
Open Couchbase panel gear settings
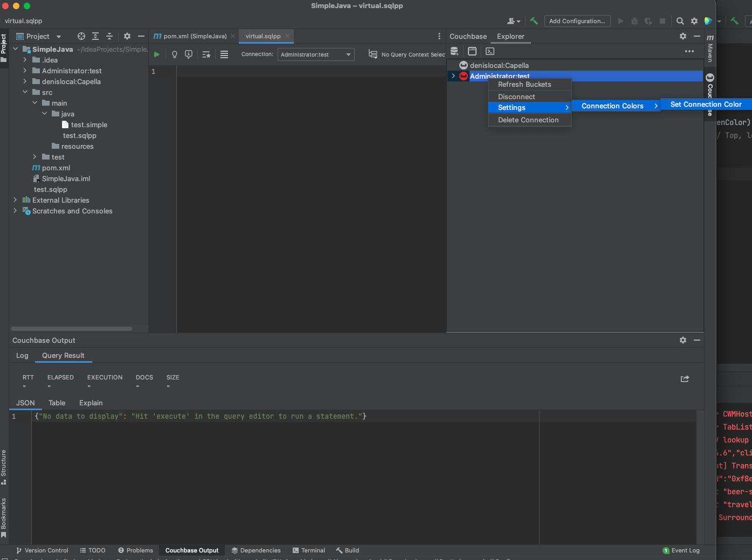(x=683, y=36)
